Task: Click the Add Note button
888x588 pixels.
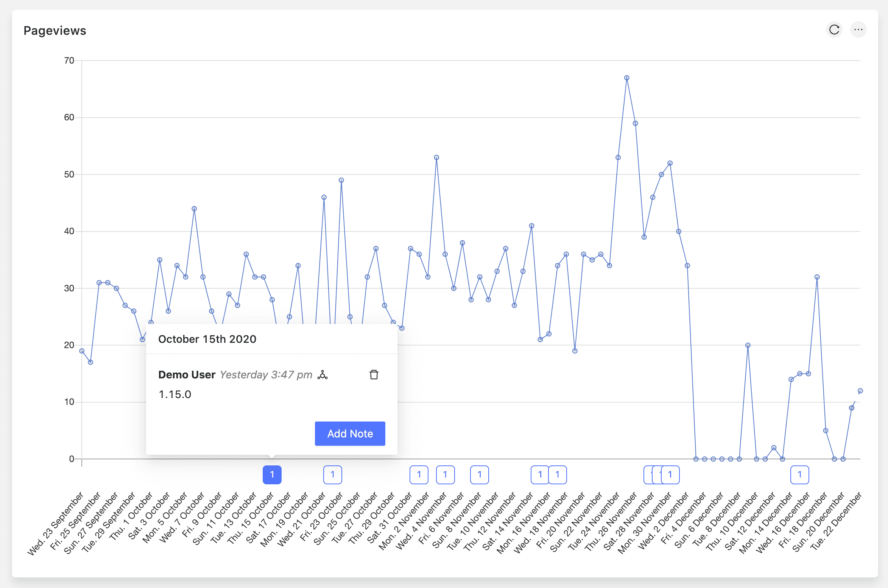Action: pyautogui.click(x=350, y=434)
